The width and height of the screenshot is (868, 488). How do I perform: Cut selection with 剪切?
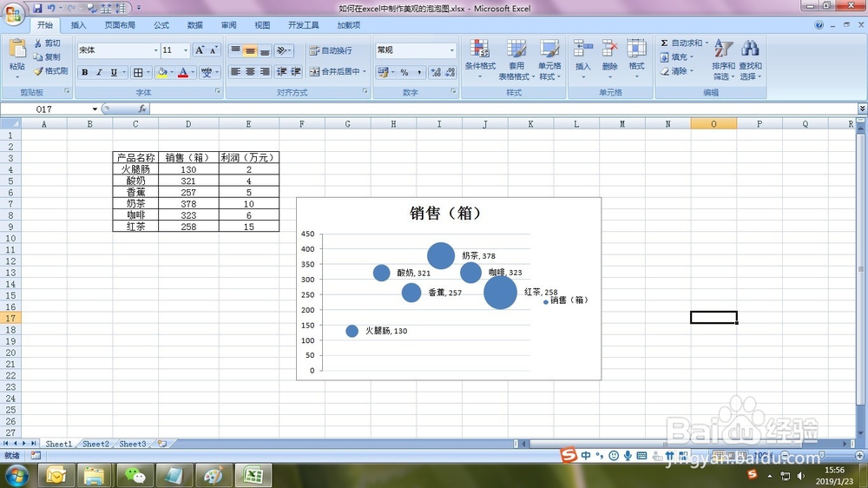[48, 43]
